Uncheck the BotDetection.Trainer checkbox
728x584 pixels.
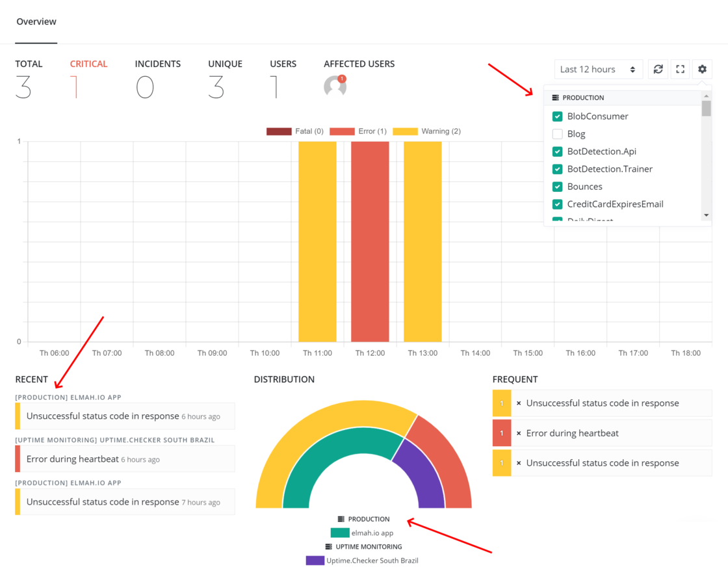click(x=558, y=169)
